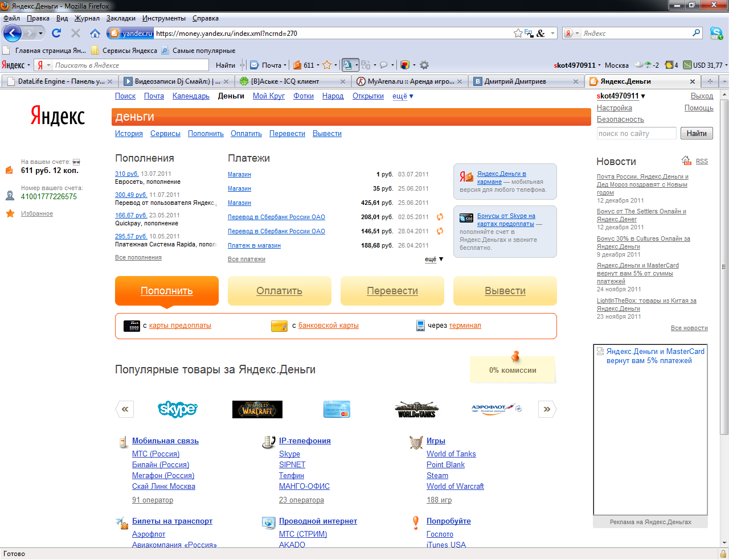Open the search engine selector in the browser search box
The width and height of the screenshot is (729, 560).
tap(571, 33)
